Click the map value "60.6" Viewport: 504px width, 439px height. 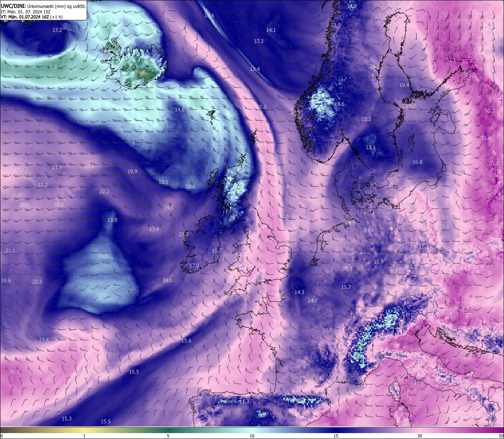click(x=499, y=192)
